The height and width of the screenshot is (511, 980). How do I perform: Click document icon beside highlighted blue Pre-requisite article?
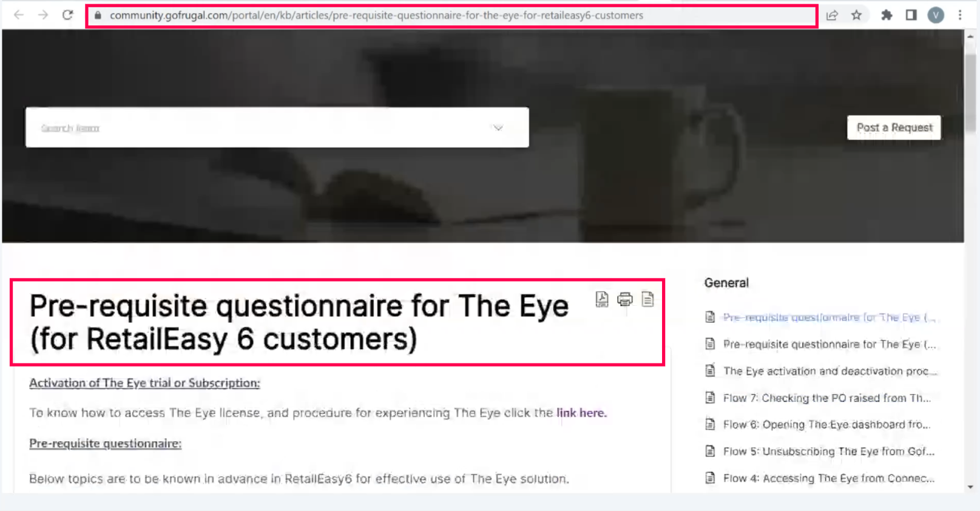click(x=710, y=317)
